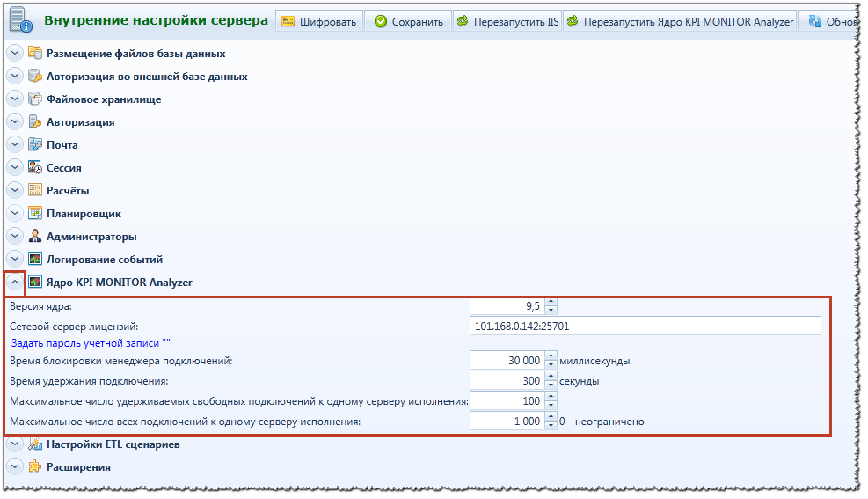Screen dimensions: 868x499
Task: Click the Версия ядра value field
Action: click(x=507, y=306)
